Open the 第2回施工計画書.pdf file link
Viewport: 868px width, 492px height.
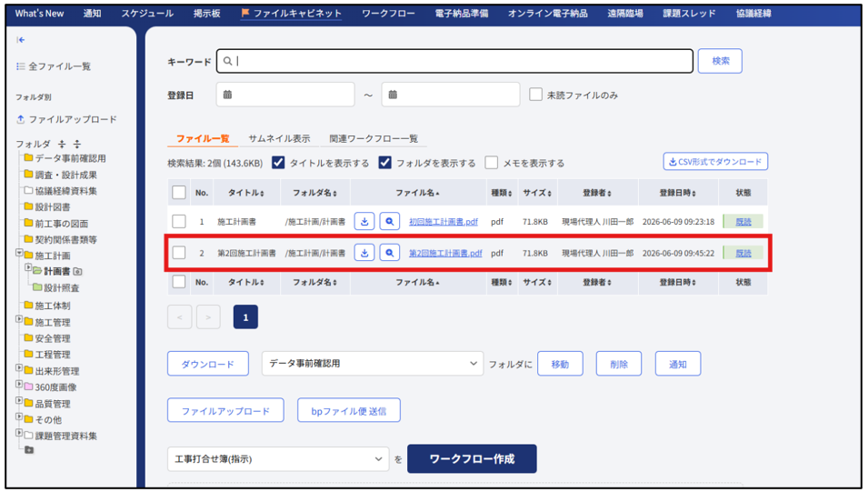coord(445,253)
